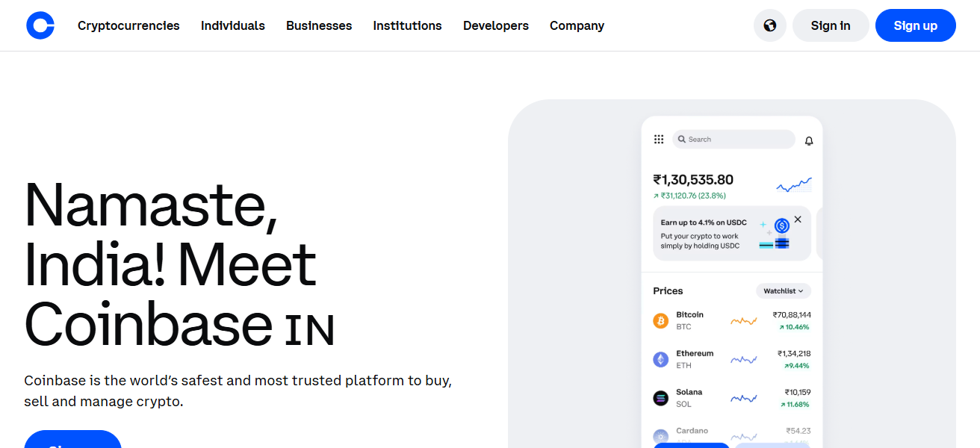Open the Developers menu
Viewport: 980px width, 448px height.
pos(495,25)
